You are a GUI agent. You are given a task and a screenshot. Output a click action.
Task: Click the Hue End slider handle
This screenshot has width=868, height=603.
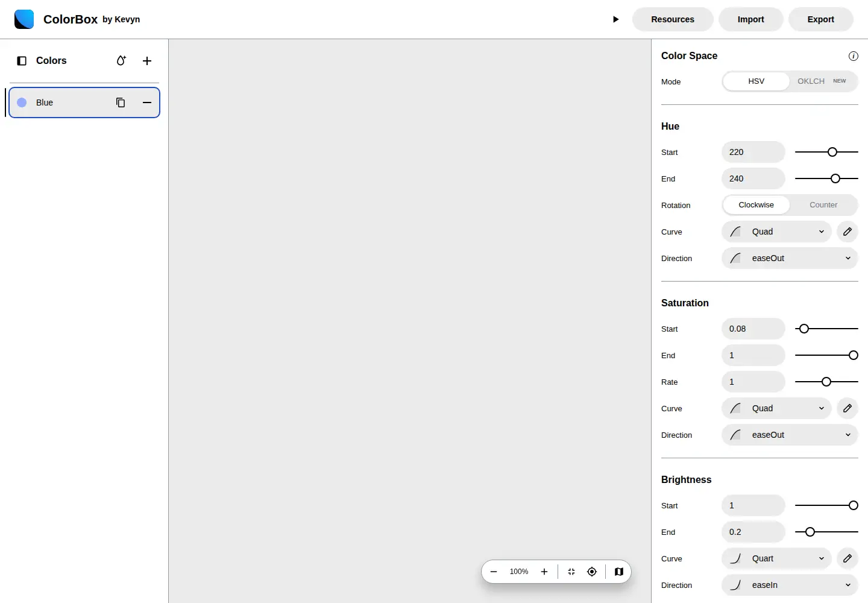835,178
